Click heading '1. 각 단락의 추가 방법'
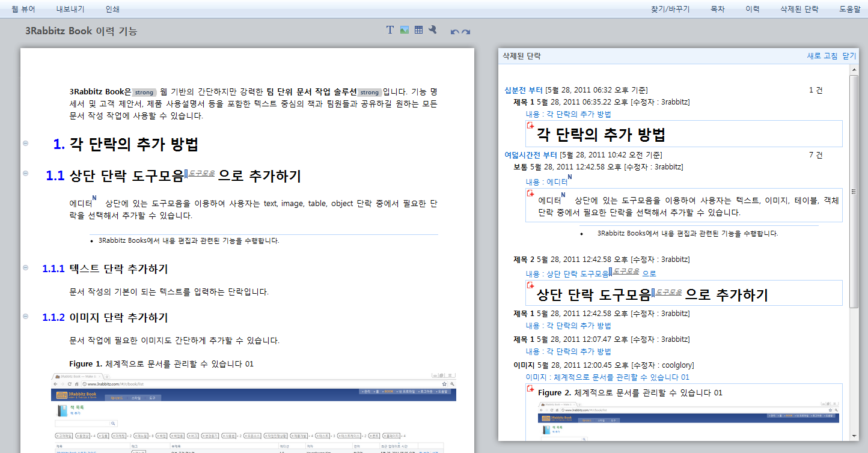 tap(126, 144)
